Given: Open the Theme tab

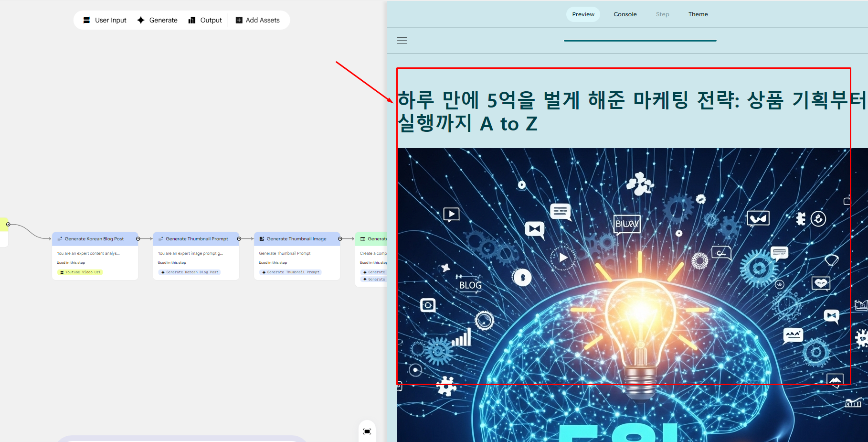Looking at the screenshot, I should 698,14.
